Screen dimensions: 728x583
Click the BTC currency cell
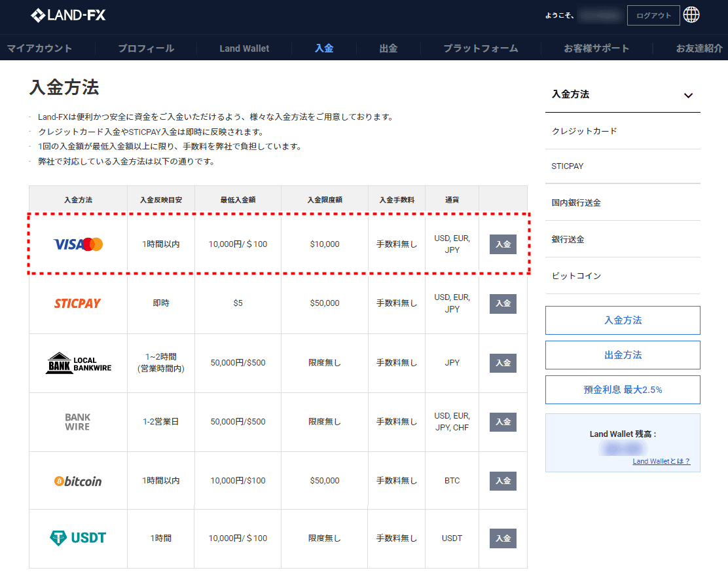point(452,481)
